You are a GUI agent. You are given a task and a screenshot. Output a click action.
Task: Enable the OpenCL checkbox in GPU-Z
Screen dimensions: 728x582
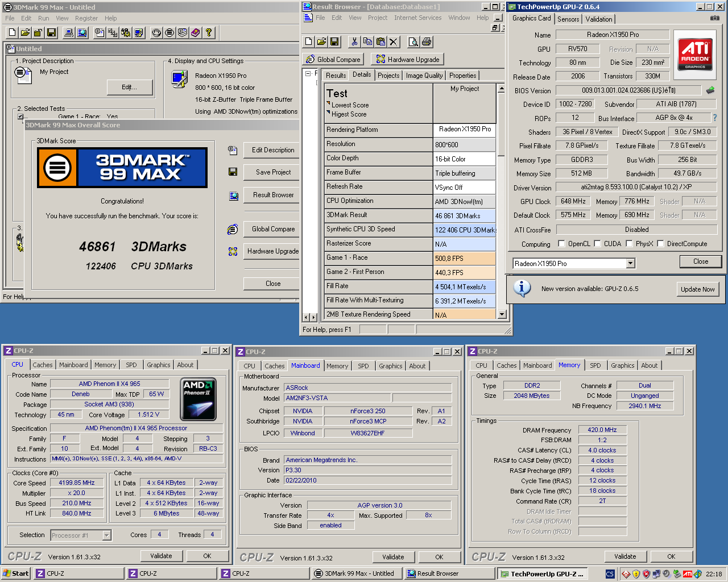click(x=561, y=244)
